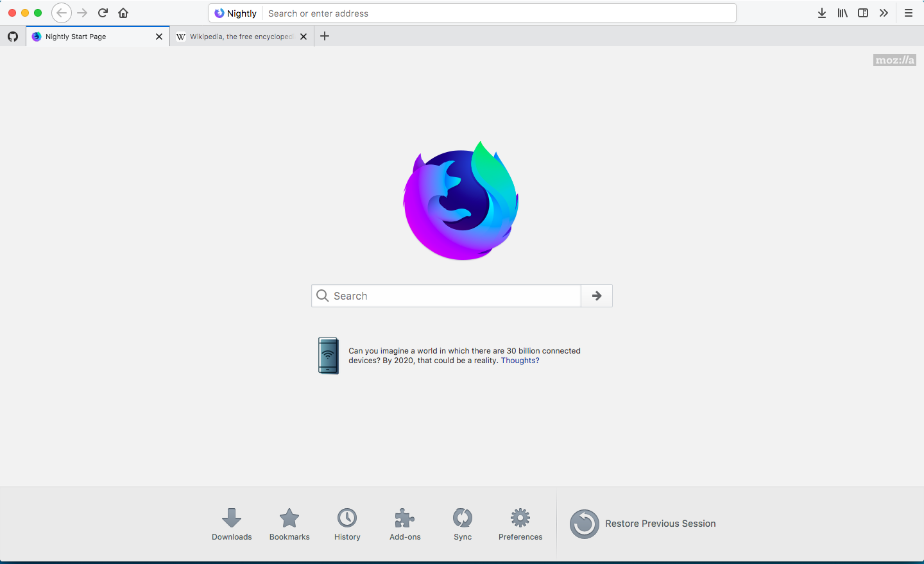Open the hamburger application menu
The height and width of the screenshot is (564, 924).
point(909,13)
